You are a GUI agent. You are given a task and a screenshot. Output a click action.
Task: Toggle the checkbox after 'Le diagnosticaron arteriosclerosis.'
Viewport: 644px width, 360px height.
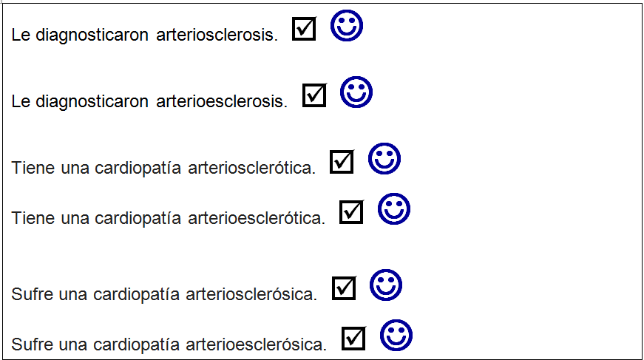(x=304, y=29)
